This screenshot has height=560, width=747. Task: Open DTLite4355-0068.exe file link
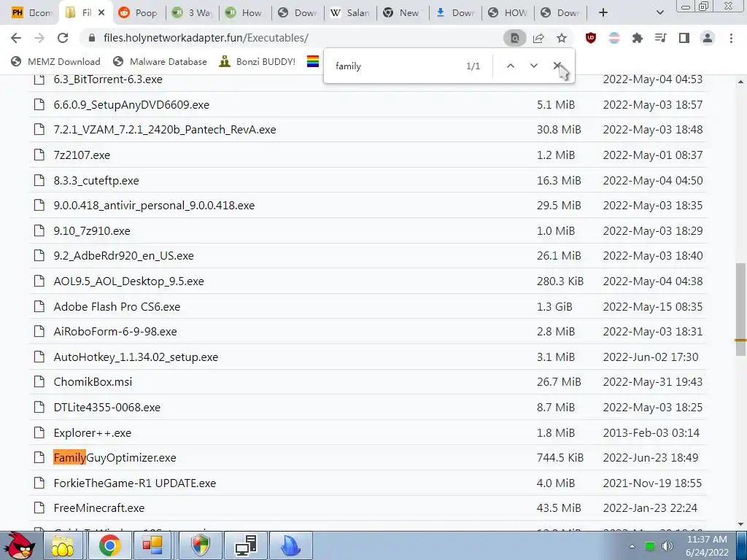(x=107, y=408)
